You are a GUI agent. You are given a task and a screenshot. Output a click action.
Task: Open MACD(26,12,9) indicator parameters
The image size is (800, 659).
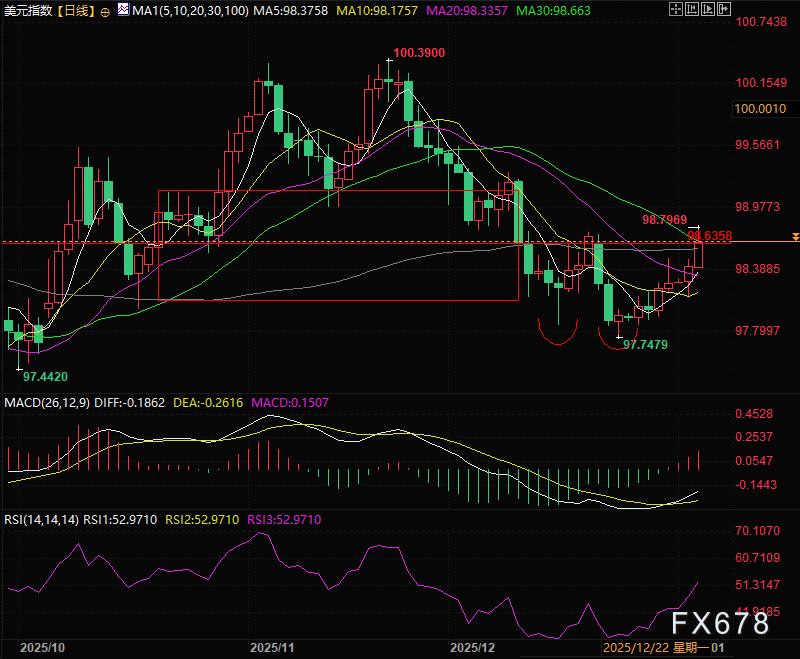point(47,402)
